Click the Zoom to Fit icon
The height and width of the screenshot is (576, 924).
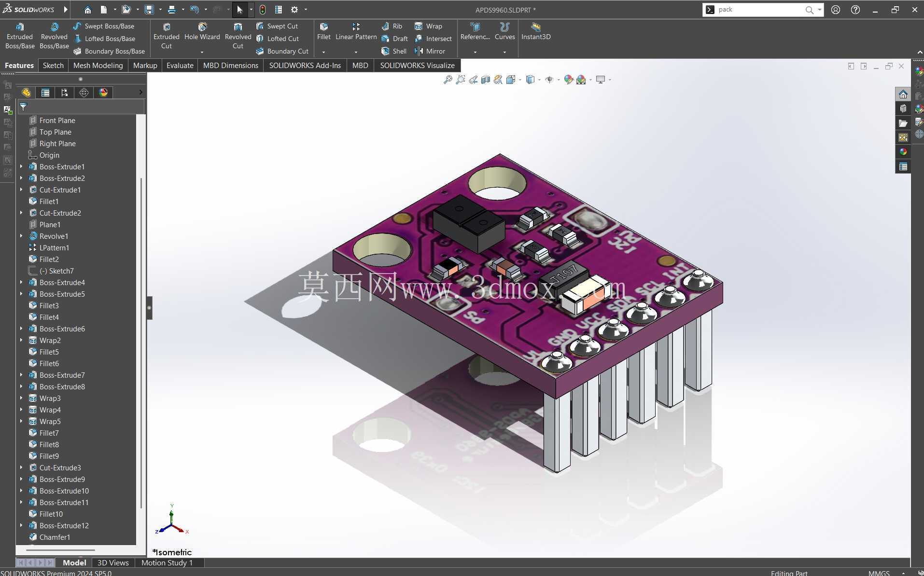(x=448, y=80)
